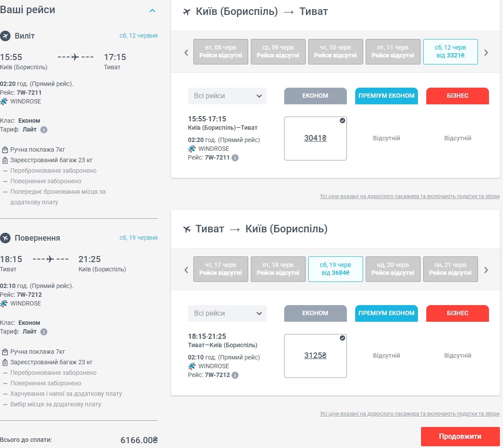The width and height of the screenshot is (503, 448).
Task: Toggle checkmark on 3041₴ fare
Action: [342, 121]
